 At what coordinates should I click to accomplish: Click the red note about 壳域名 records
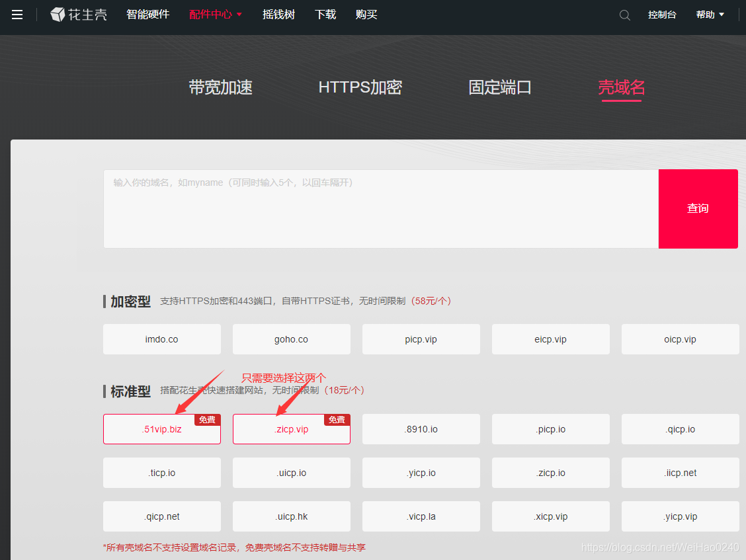pos(235,547)
